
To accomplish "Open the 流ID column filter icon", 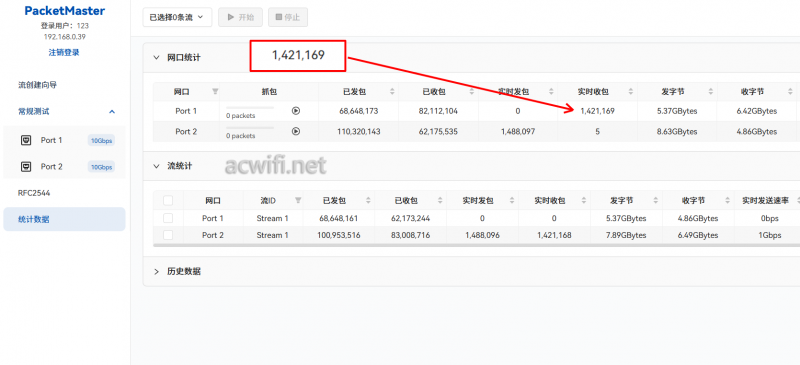I will (298, 201).
